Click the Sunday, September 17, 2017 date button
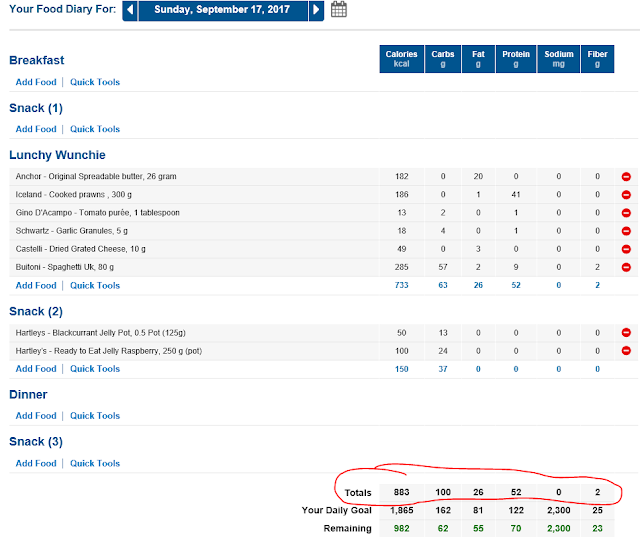 coord(223,10)
